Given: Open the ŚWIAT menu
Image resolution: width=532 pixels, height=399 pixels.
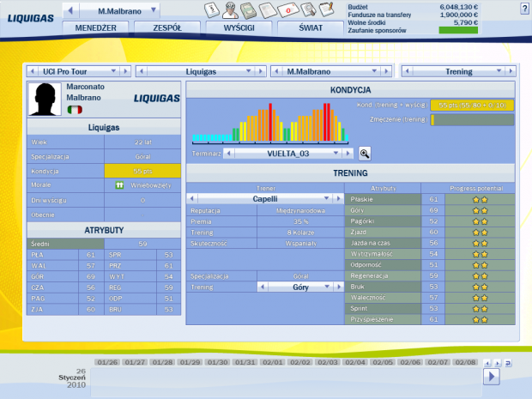Looking at the screenshot, I should click(x=311, y=27).
